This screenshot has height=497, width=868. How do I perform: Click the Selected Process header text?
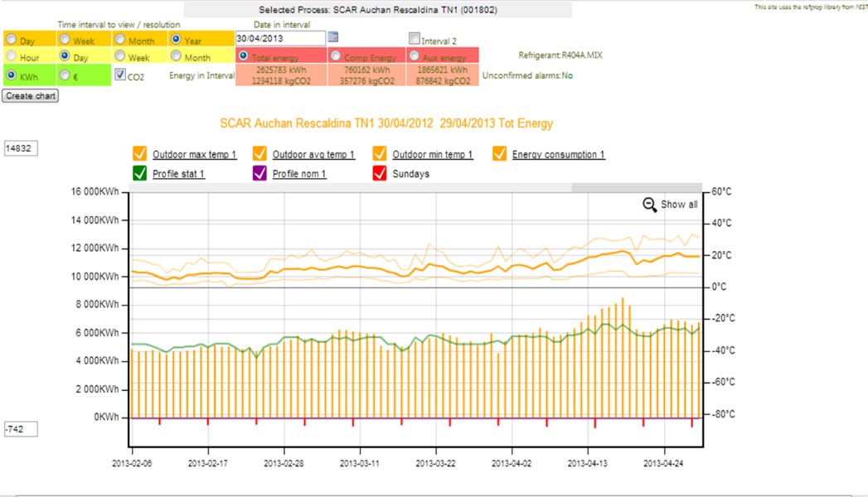(378, 10)
